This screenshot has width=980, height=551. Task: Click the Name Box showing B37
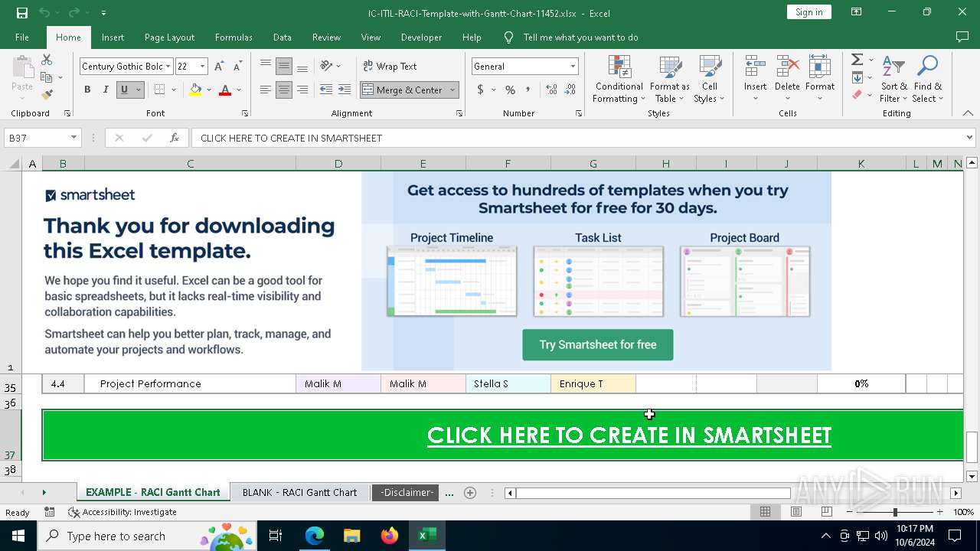[x=43, y=138]
